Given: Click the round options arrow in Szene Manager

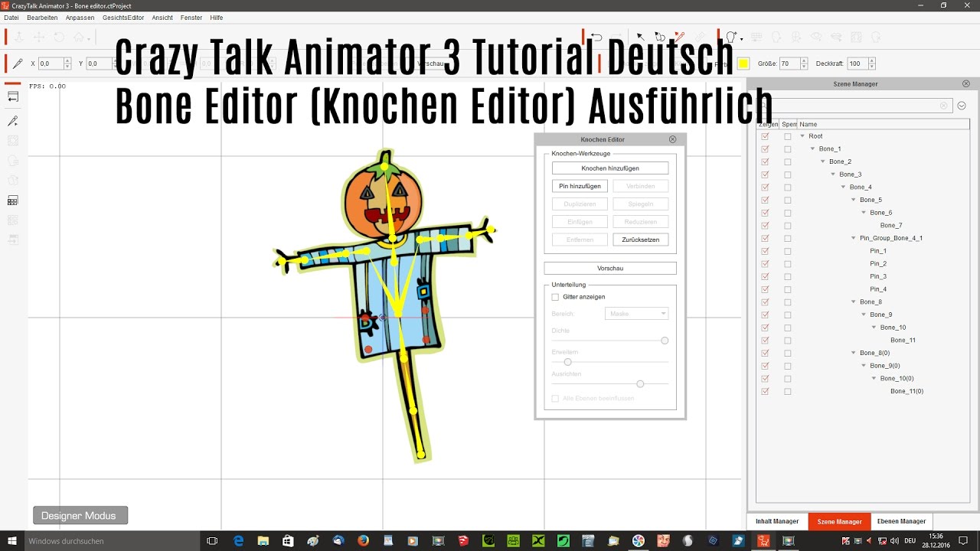Looking at the screenshot, I should pos(962,106).
